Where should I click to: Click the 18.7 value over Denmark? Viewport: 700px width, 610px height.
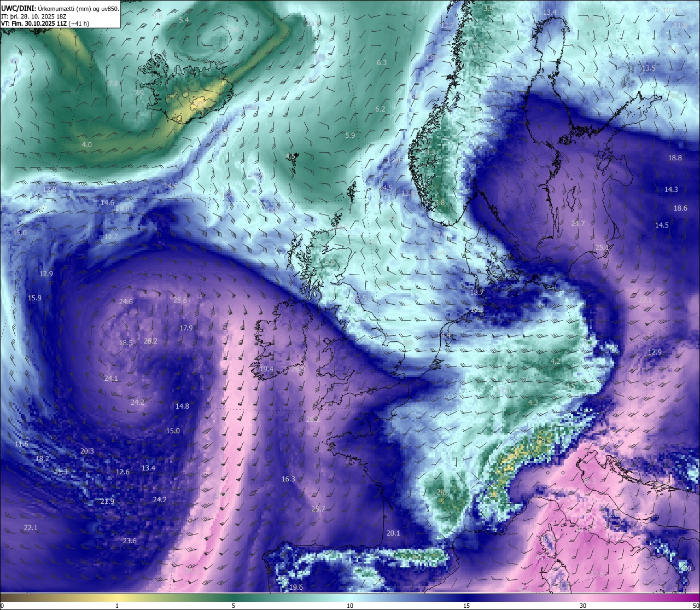point(477,292)
